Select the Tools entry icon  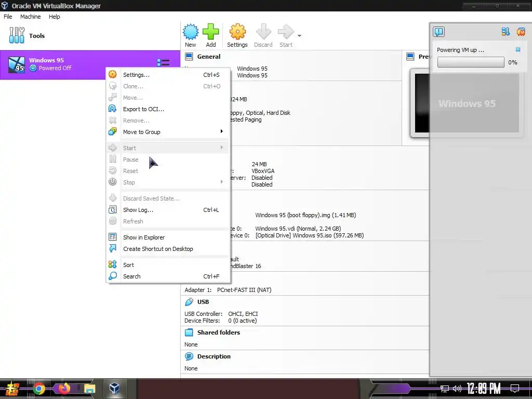point(17,35)
